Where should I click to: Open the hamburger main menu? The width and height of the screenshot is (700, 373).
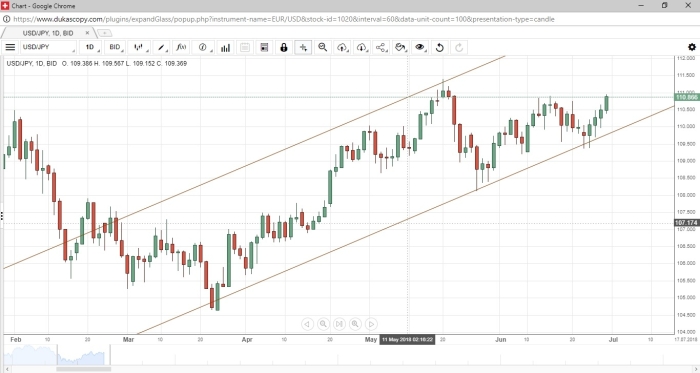click(10, 47)
